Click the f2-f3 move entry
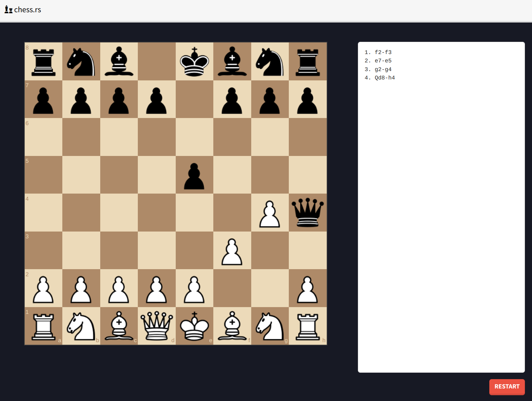Image resolution: width=532 pixels, height=401 pixels. point(383,52)
